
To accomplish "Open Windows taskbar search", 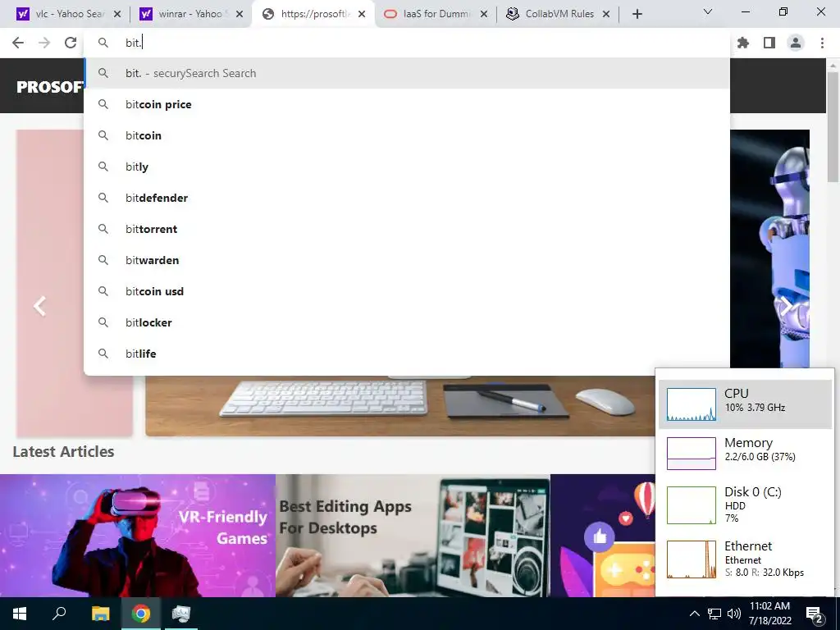I will pos(59,614).
